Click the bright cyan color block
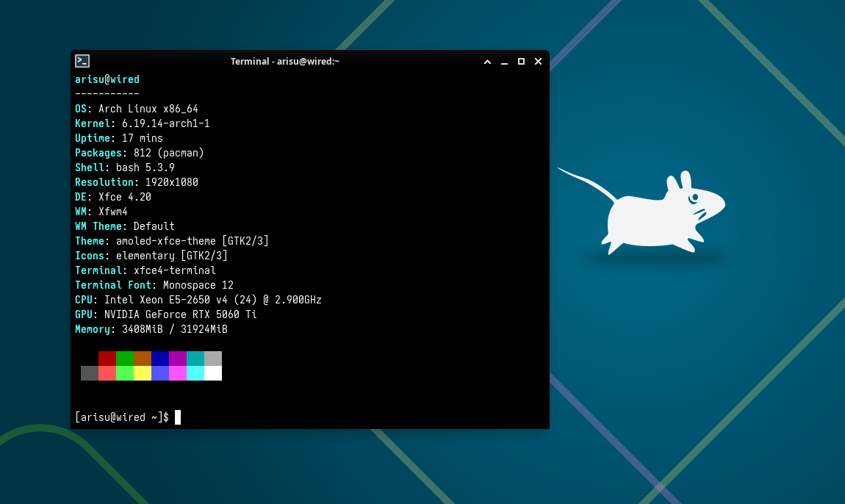 pyautogui.click(x=195, y=373)
